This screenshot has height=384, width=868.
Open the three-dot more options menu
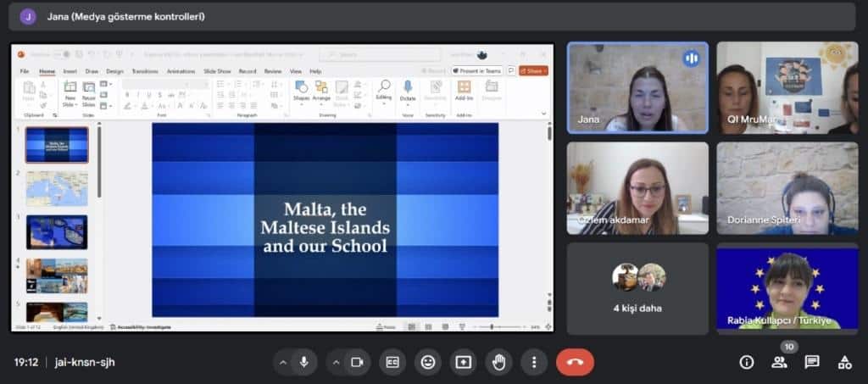pos(533,362)
